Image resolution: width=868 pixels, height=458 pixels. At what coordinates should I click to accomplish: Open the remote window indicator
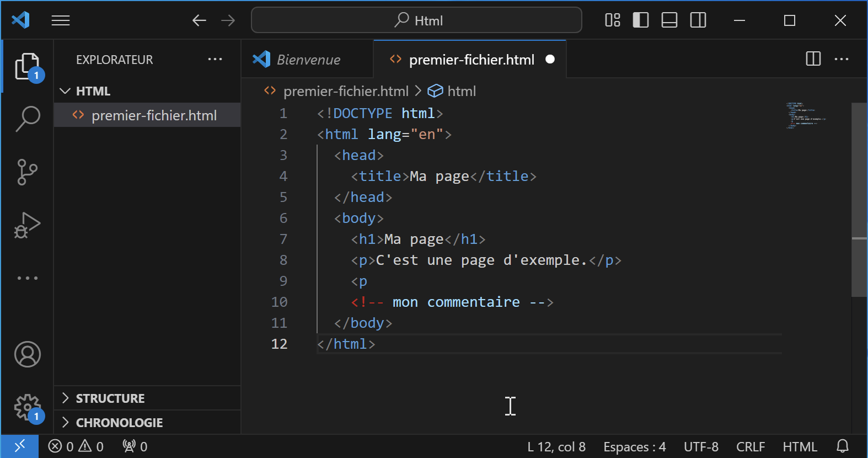(x=20, y=446)
